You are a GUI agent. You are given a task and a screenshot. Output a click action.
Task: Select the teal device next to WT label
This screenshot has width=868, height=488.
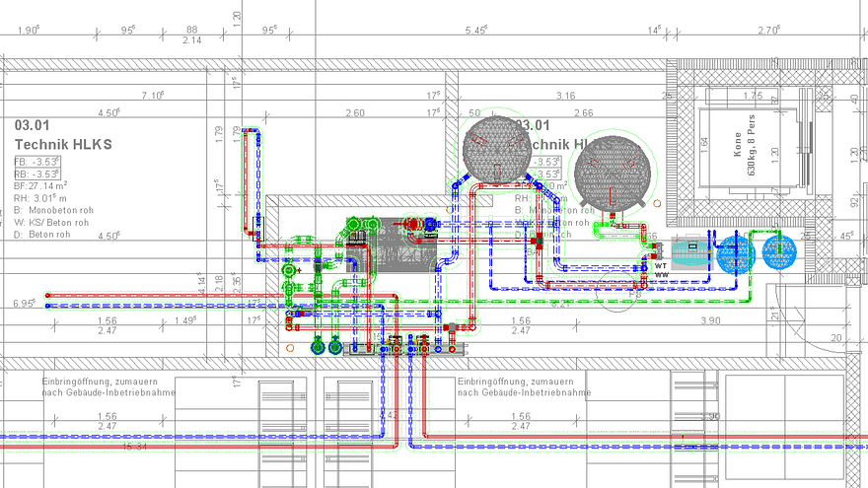point(690,253)
